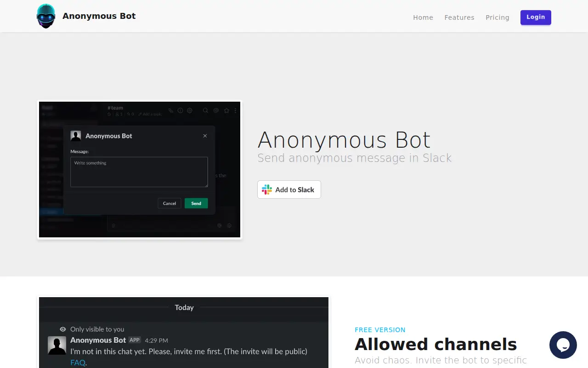Viewport: 588px width, 368px height.
Task: Open the FAQ link in chat screenshot
Action: click(78, 362)
